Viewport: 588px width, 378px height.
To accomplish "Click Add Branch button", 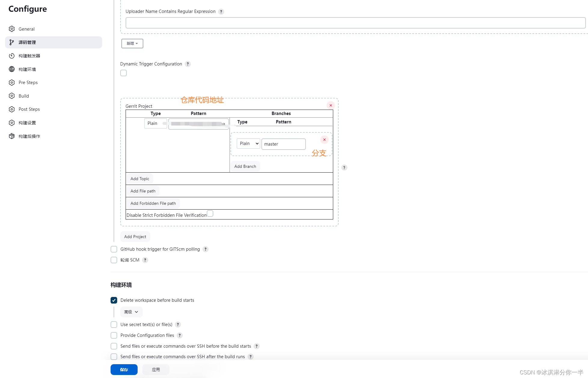I will (245, 166).
